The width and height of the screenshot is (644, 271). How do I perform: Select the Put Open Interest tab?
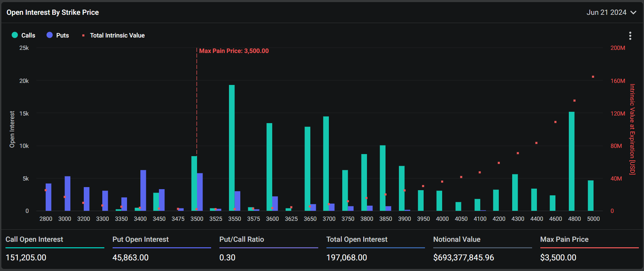pos(140,239)
